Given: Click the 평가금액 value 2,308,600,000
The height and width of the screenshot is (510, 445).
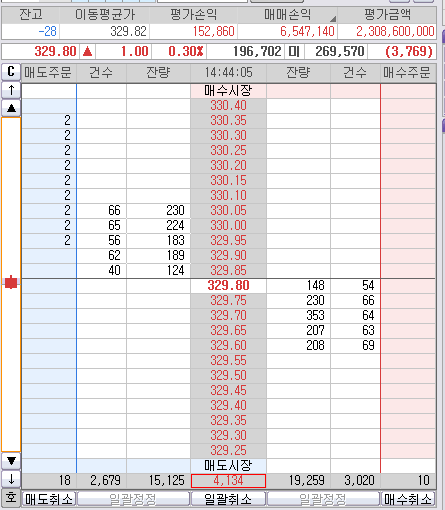Looking at the screenshot, I should pyautogui.click(x=395, y=32).
